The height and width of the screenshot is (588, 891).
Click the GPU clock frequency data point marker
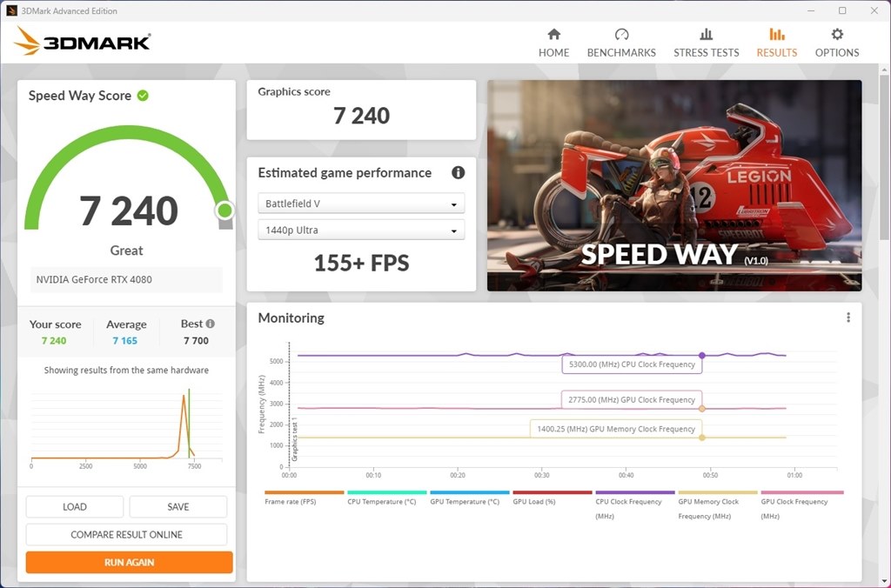[x=702, y=409]
